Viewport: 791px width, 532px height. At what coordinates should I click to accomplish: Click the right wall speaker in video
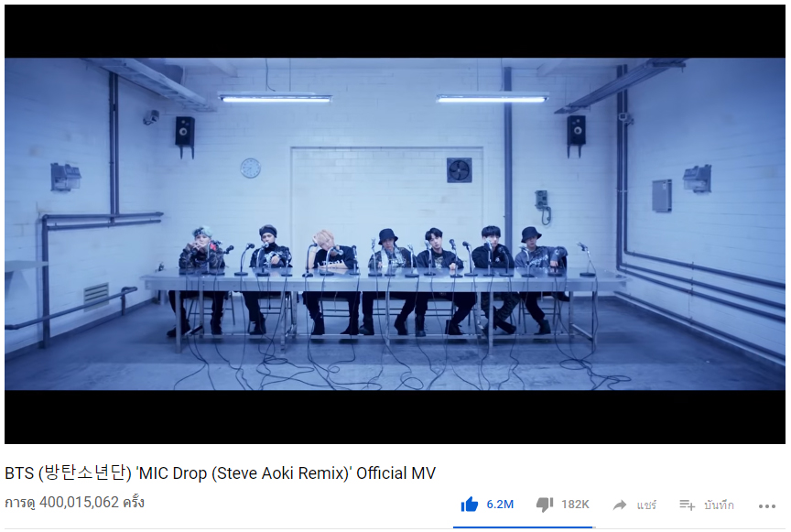point(576,131)
